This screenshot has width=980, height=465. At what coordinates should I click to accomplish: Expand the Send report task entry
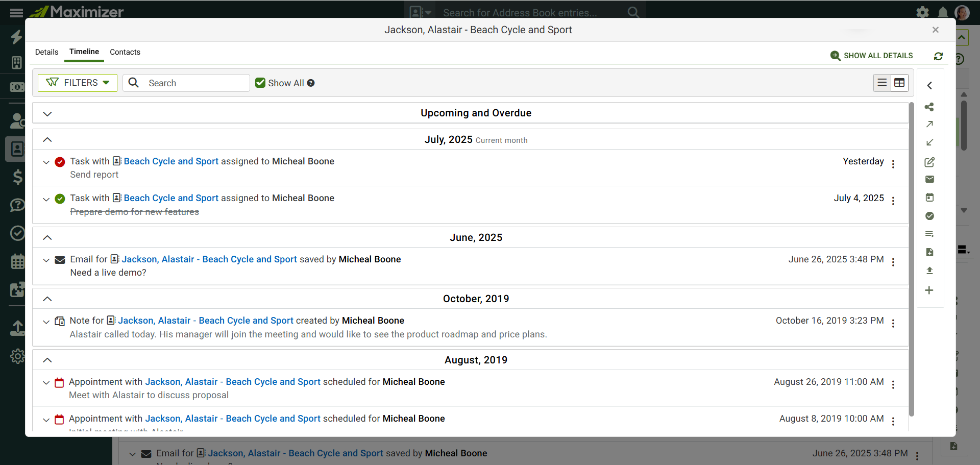pyautogui.click(x=46, y=162)
